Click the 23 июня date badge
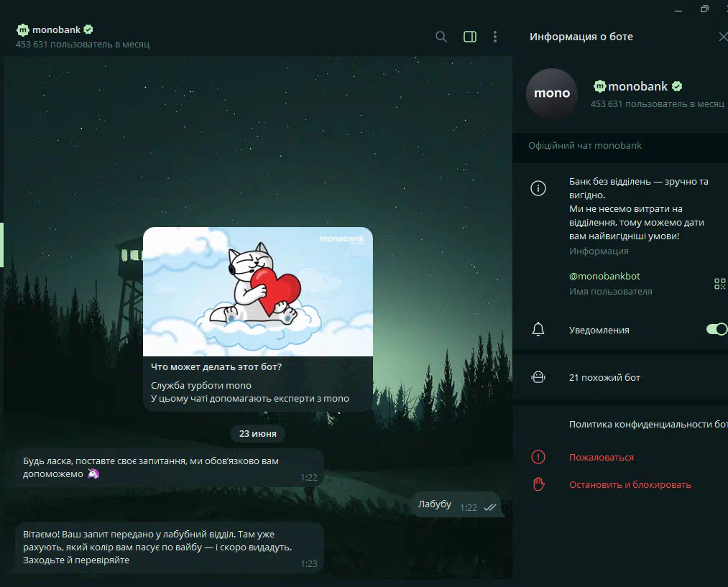Viewport: 728px width, 587px height. (258, 433)
